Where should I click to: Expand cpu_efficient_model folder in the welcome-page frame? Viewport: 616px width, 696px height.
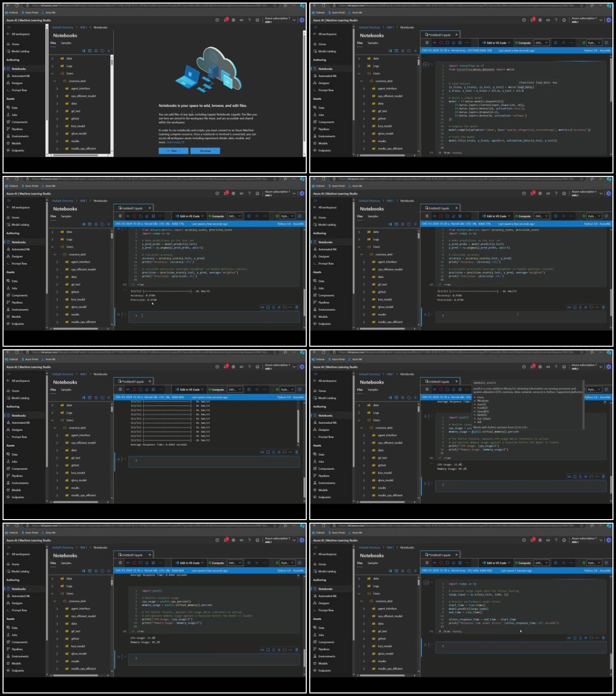(x=57, y=96)
